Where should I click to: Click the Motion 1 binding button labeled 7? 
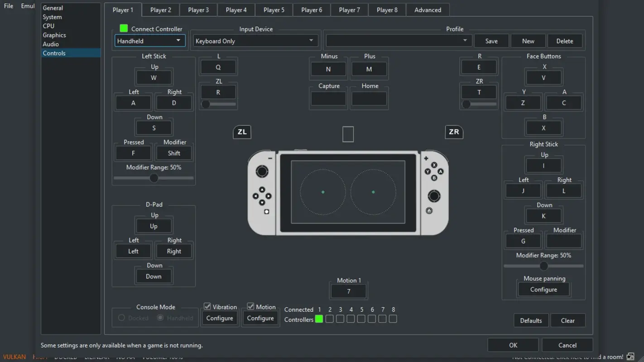pos(348,291)
